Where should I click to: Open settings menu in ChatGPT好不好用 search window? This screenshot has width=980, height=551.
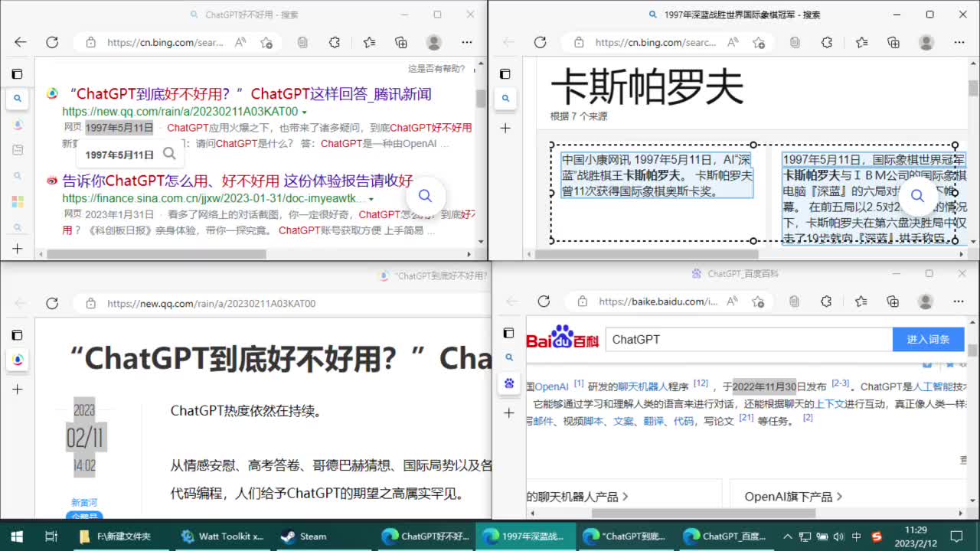[x=468, y=43]
